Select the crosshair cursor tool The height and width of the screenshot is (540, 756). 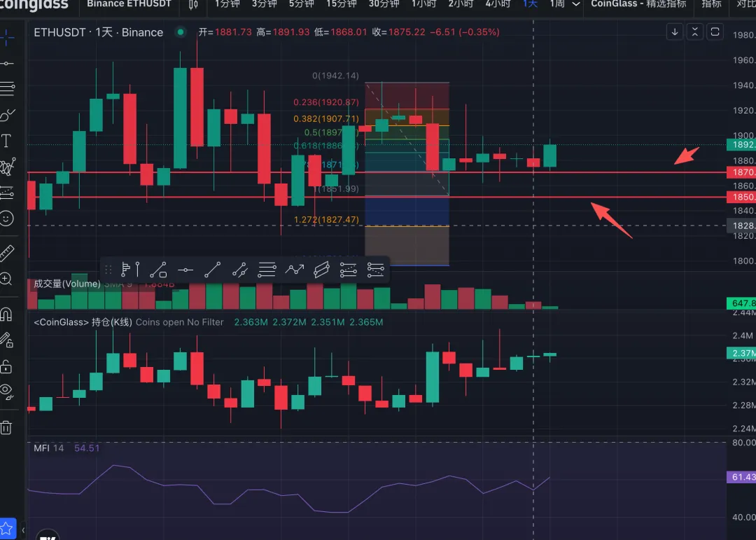6,37
